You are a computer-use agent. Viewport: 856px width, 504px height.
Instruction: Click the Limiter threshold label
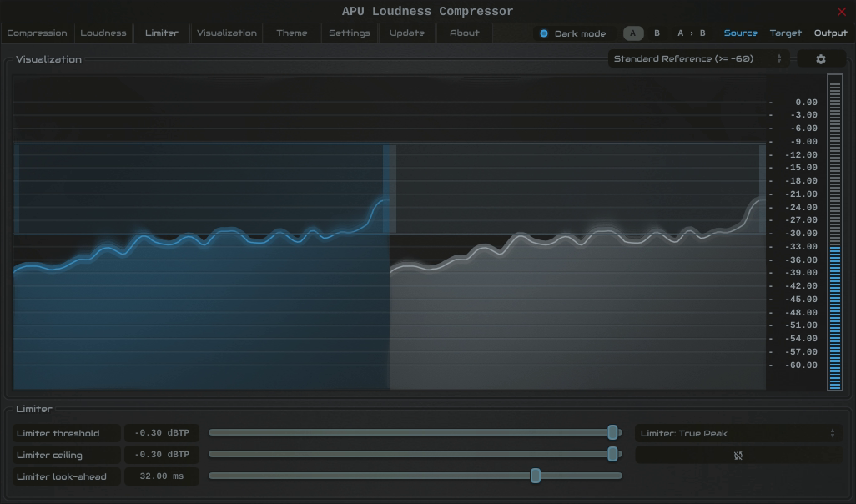(66, 434)
